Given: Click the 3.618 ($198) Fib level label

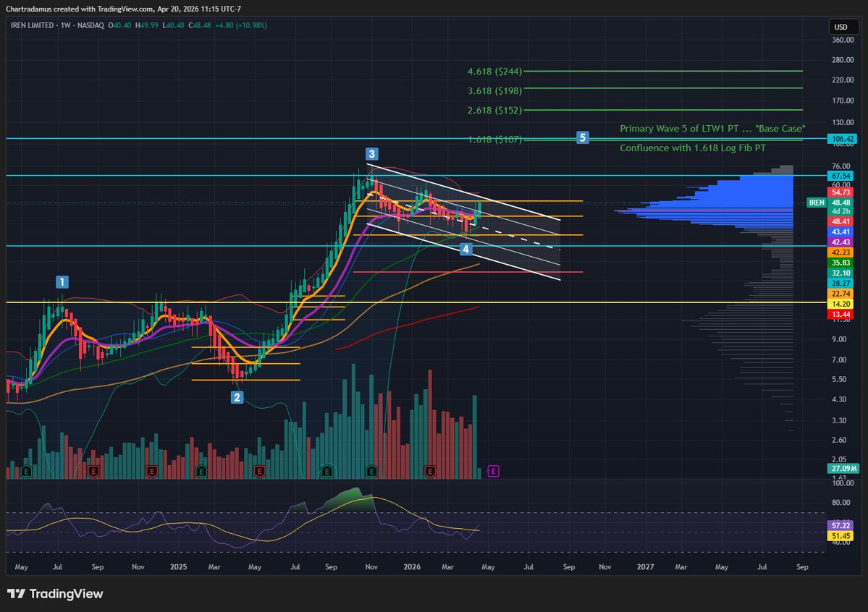Looking at the screenshot, I should coord(494,90).
